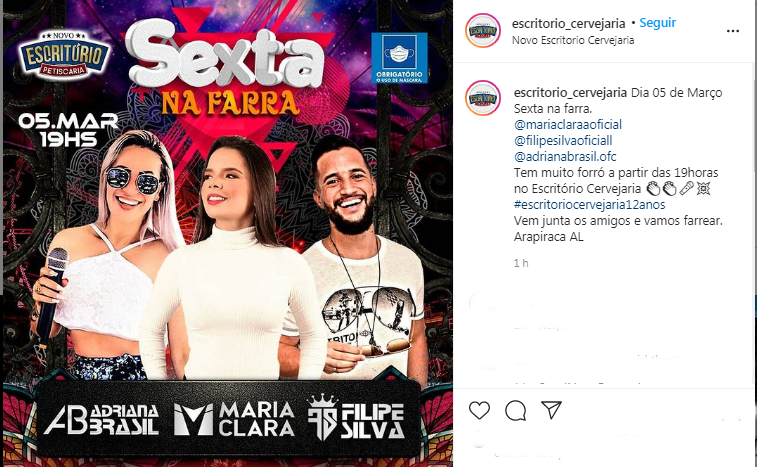The height and width of the screenshot is (467, 757).
Task: Select the Sexta na Farra poster image
Action: coord(228,233)
